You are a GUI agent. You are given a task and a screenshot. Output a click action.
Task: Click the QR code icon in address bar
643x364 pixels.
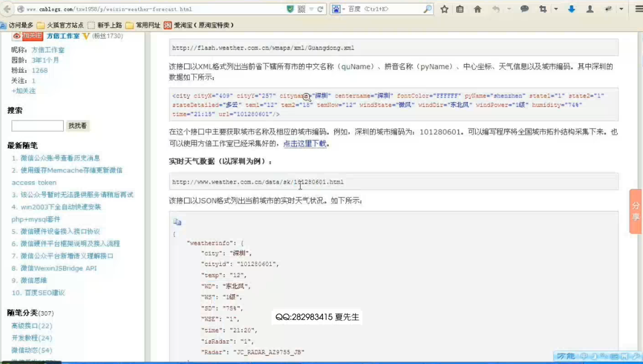(301, 9)
